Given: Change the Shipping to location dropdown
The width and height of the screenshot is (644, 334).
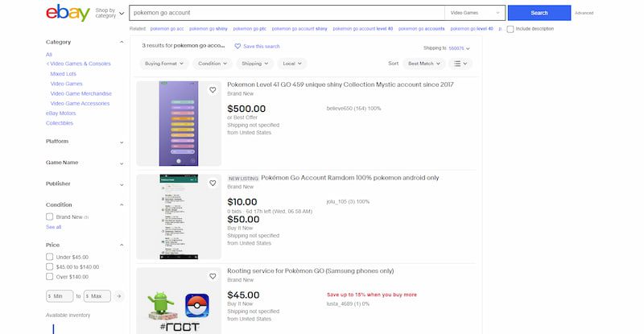Looking at the screenshot, I should coord(459,48).
